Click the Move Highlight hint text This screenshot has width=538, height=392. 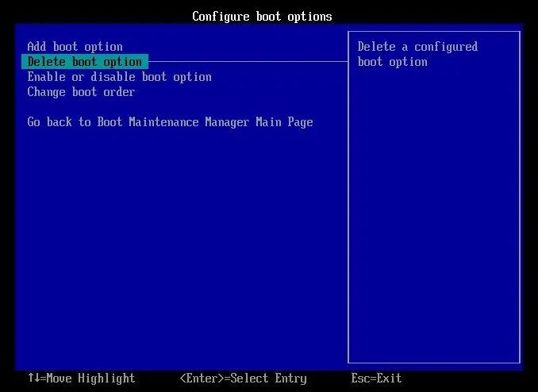pyautogui.click(x=90, y=379)
